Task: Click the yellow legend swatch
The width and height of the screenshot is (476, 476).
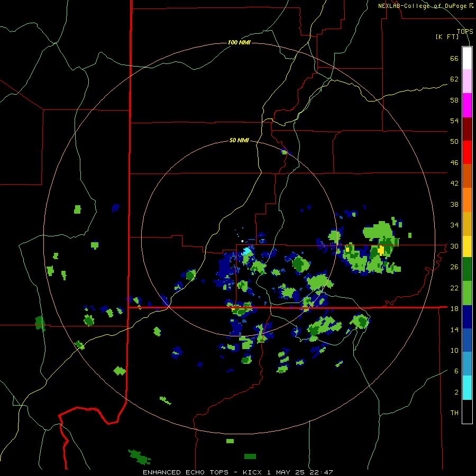Action: click(x=467, y=246)
